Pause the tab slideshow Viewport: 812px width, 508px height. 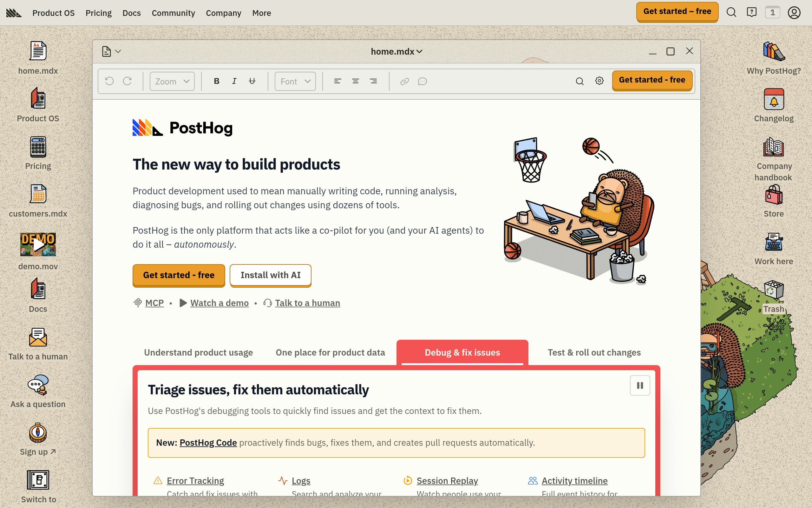tap(640, 385)
